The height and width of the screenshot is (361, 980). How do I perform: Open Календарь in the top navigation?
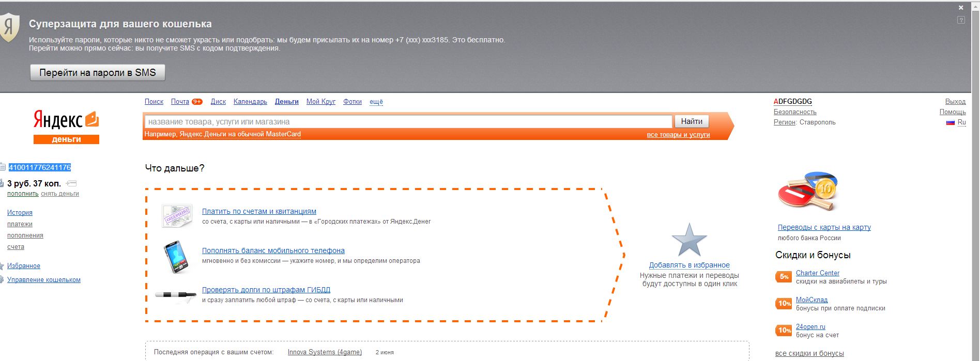pyautogui.click(x=250, y=102)
